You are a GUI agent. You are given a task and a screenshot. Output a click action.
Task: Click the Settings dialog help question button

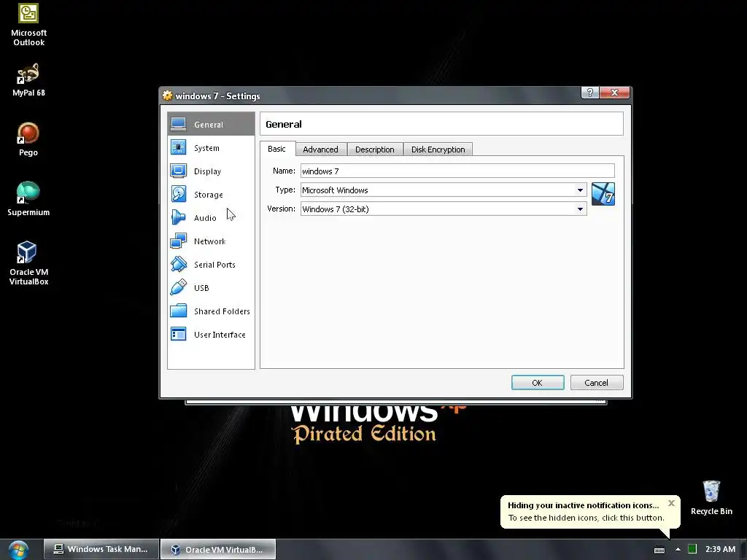(589, 93)
